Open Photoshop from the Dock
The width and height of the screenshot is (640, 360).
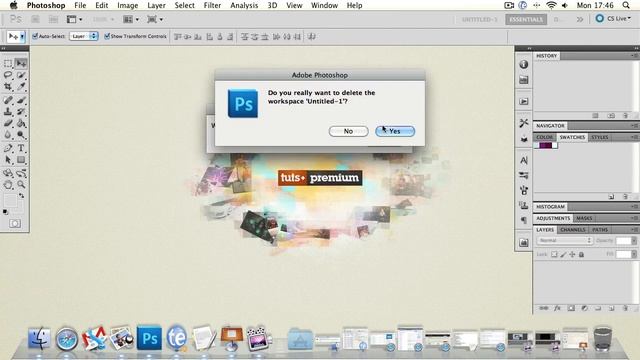(149, 338)
